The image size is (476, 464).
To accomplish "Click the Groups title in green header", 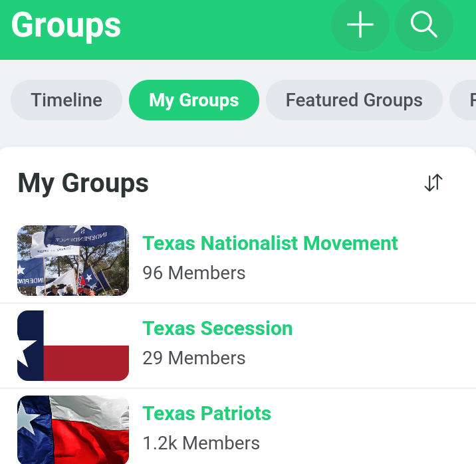I will (66, 25).
